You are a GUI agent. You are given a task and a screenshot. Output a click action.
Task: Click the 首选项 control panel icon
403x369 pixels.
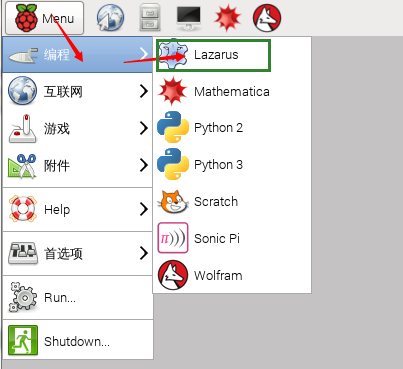pos(23,253)
